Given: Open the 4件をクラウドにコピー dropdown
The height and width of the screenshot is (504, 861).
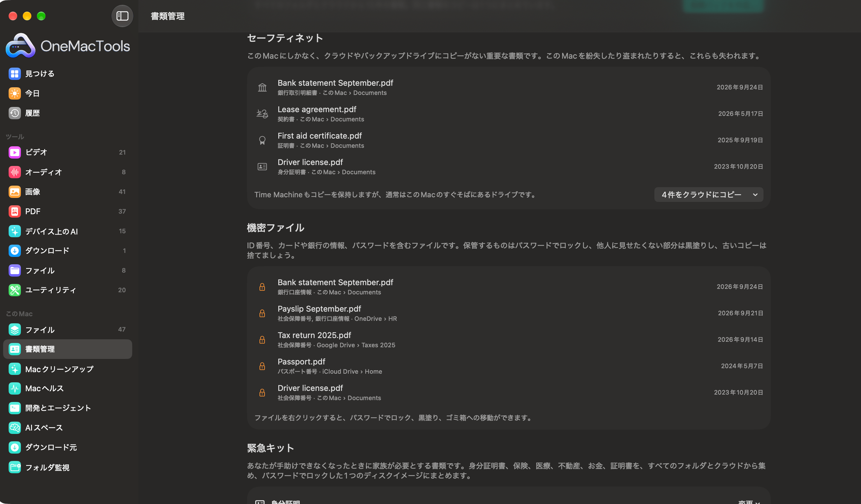Looking at the screenshot, I should coord(708,195).
